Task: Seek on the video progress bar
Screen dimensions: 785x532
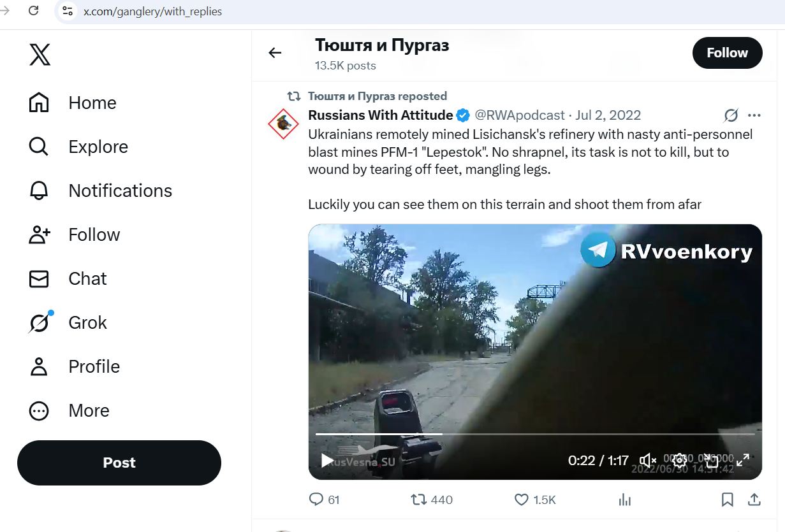Action: tap(534, 435)
